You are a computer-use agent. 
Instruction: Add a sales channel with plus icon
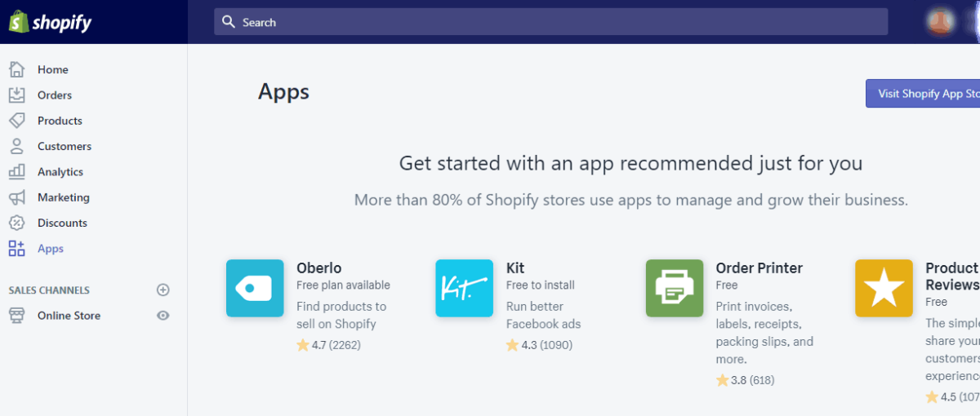click(163, 290)
